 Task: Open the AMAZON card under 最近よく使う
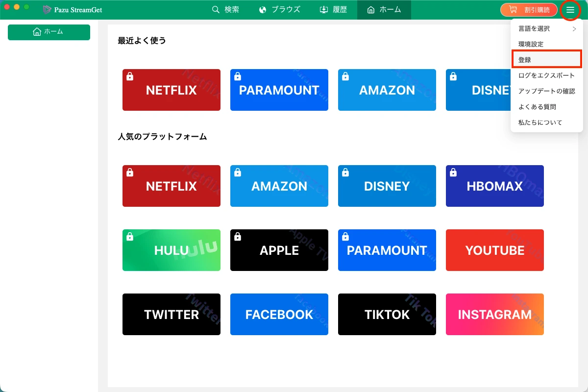(387, 90)
